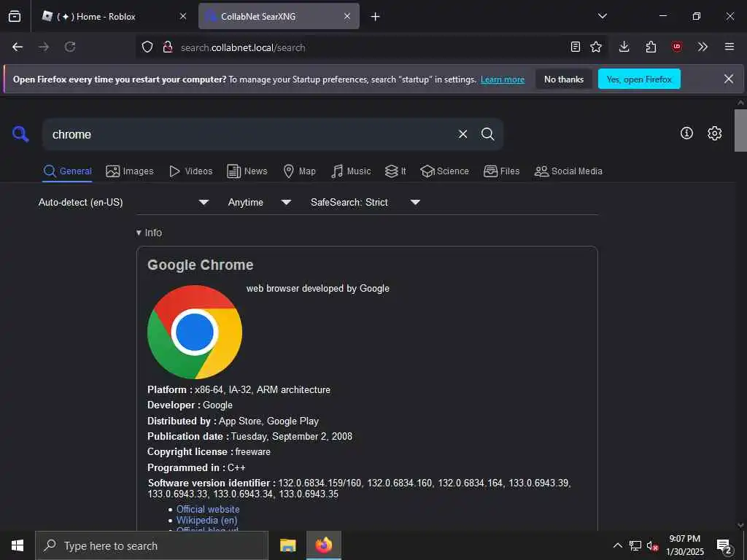View site connection security padlock

pyautogui.click(x=168, y=47)
